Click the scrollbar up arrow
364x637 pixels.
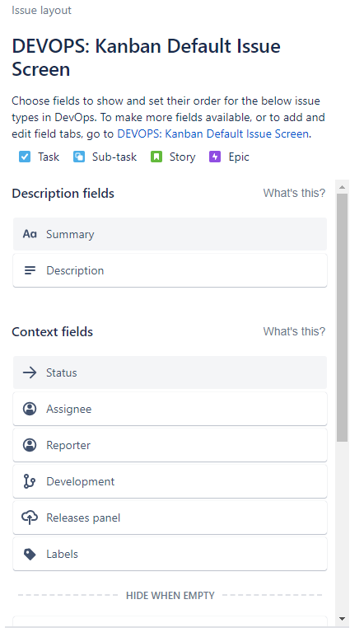point(342,187)
